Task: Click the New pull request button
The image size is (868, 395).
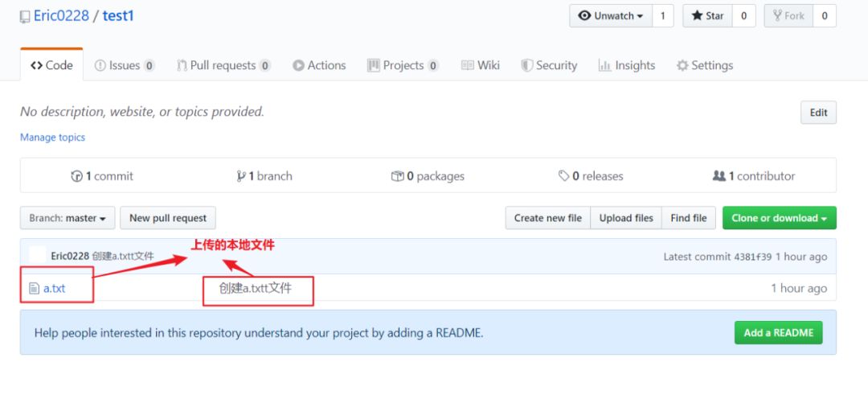Action: (168, 218)
